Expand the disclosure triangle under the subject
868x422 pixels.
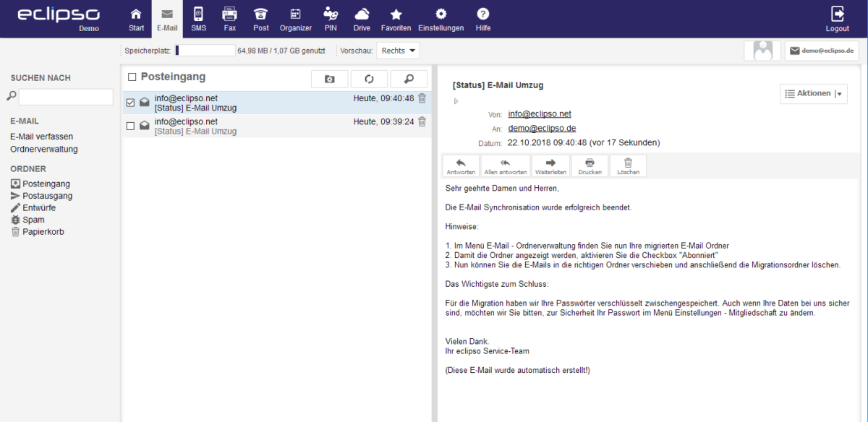tap(456, 100)
